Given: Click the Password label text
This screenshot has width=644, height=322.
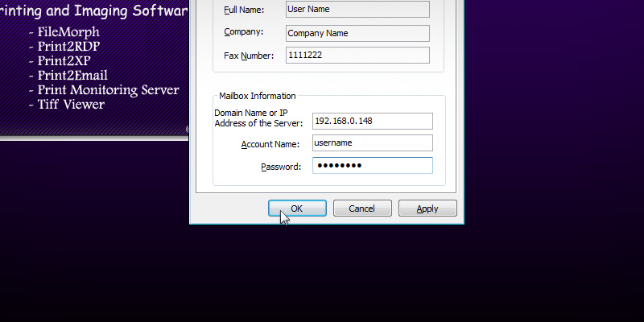Looking at the screenshot, I should [280, 167].
